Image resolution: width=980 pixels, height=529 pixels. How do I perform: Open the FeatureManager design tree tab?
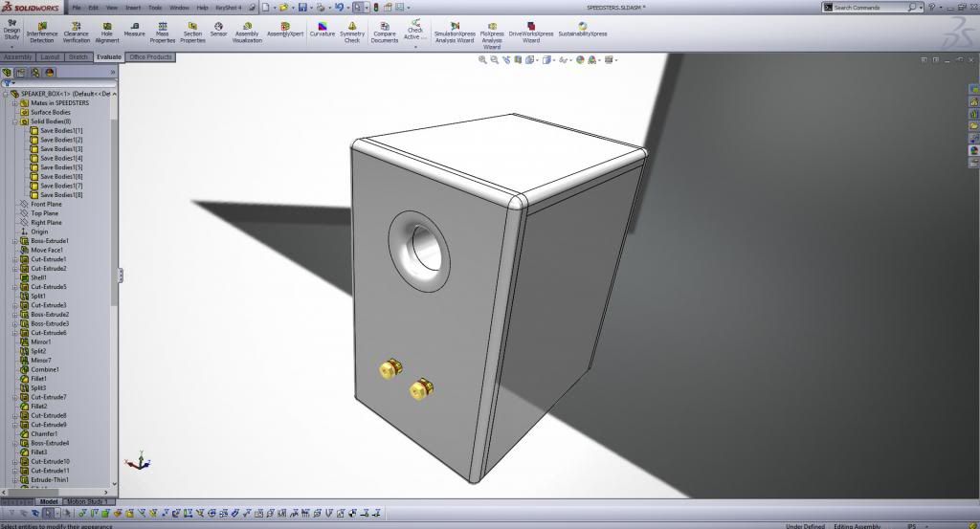tap(7, 73)
